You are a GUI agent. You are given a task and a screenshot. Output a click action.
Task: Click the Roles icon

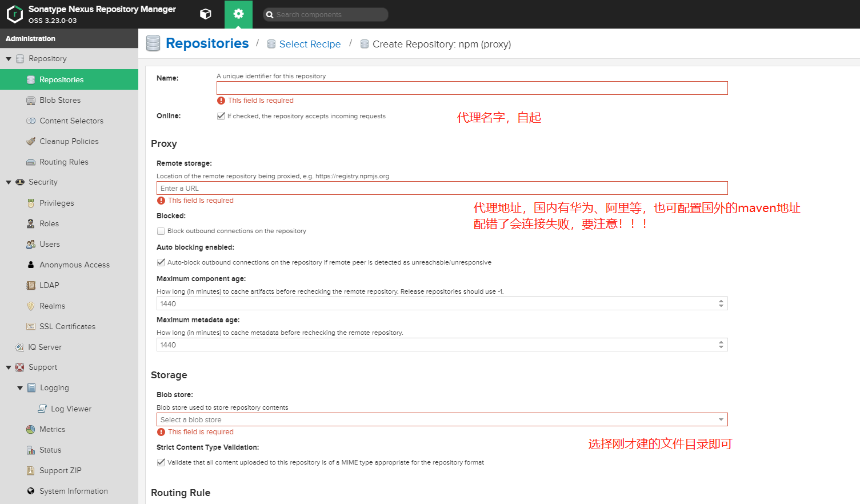(31, 223)
